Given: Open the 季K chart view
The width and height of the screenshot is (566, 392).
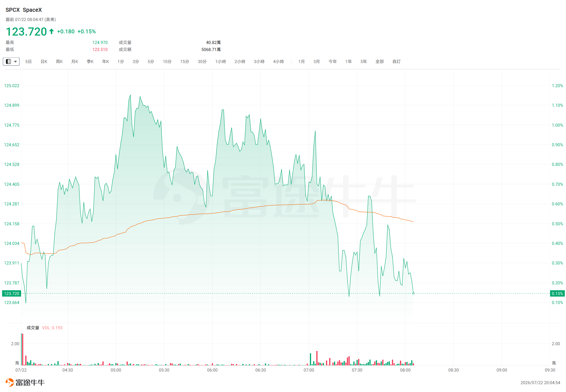Looking at the screenshot, I should [x=90, y=62].
